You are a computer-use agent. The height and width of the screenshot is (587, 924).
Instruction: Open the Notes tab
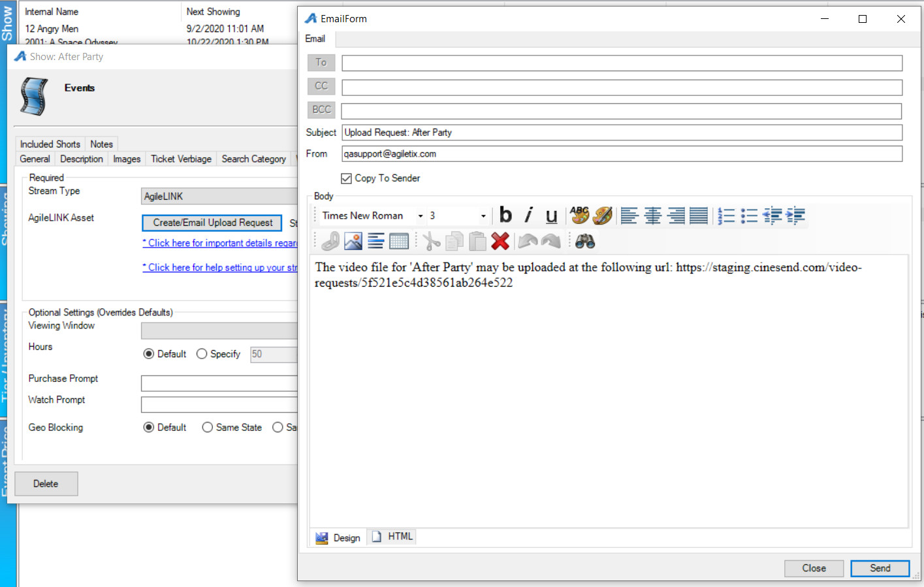[101, 144]
